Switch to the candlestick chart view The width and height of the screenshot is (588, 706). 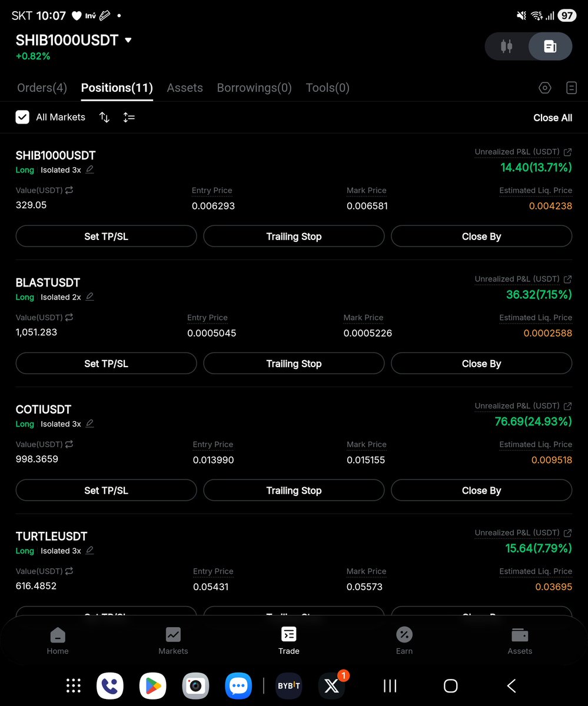coord(506,46)
